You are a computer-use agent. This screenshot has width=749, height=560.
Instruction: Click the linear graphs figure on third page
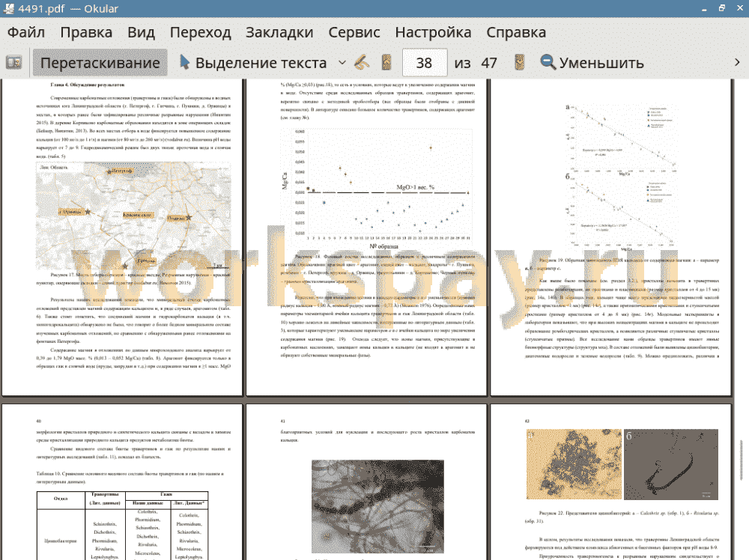click(x=620, y=177)
